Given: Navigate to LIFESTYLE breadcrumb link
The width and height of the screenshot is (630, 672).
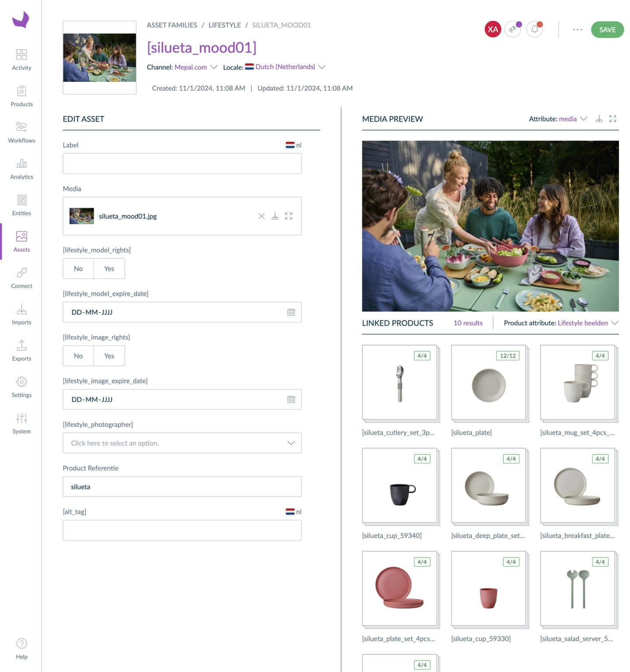Looking at the screenshot, I should [224, 25].
